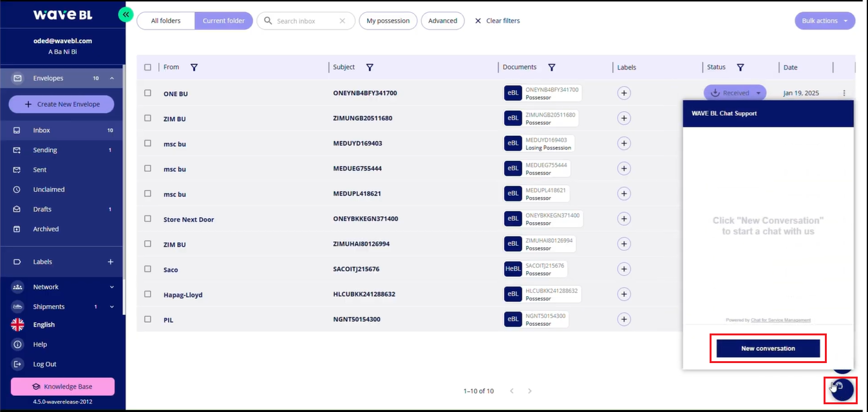Add a label to the ZIMUNGB20511680 row

tap(623, 118)
